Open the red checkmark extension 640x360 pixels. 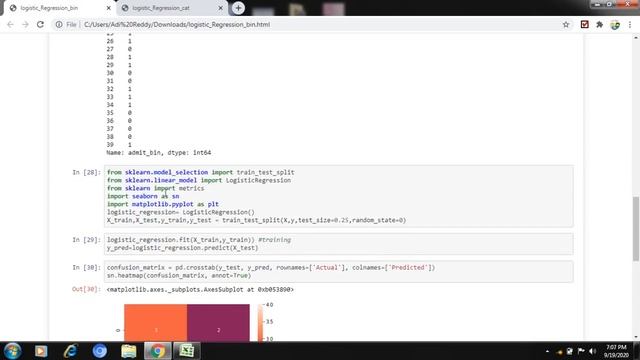[584, 24]
